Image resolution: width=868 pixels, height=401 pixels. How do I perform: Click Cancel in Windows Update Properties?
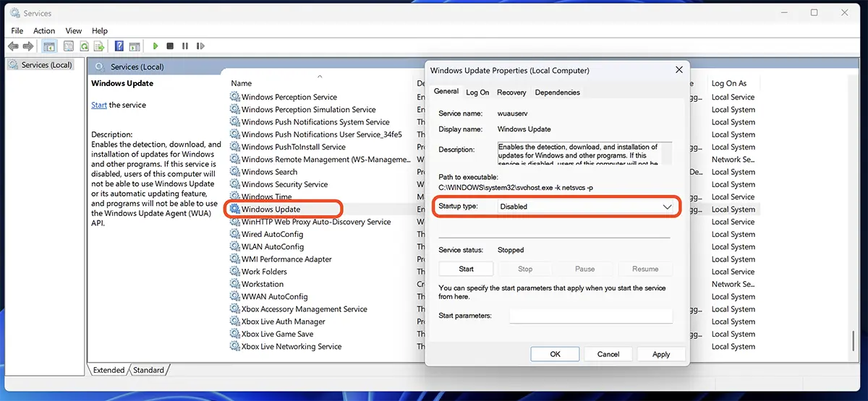[x=608, y=354]
